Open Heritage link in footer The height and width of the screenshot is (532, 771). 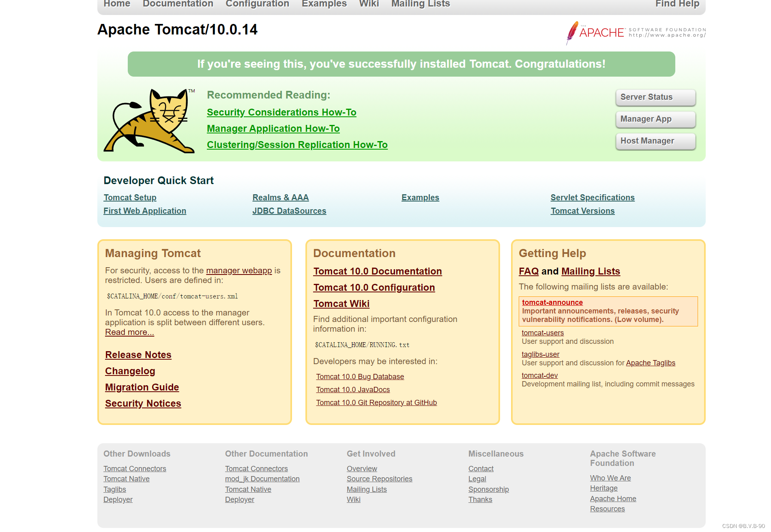(x=604, y=488)
